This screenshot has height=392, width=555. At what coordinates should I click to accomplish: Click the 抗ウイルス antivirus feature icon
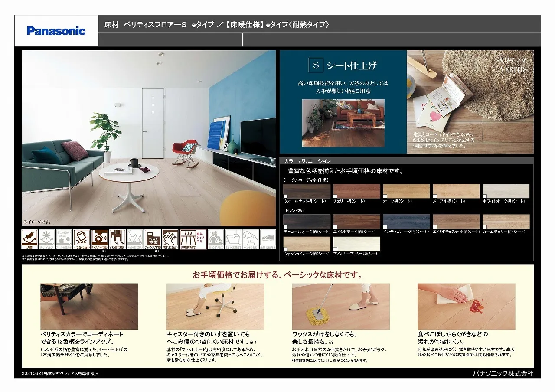[46, 239]
